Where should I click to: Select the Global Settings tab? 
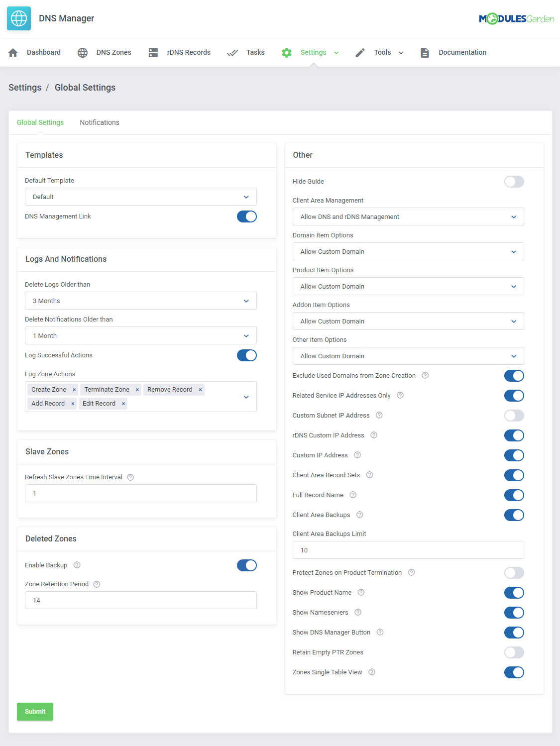tap(40, 122)
